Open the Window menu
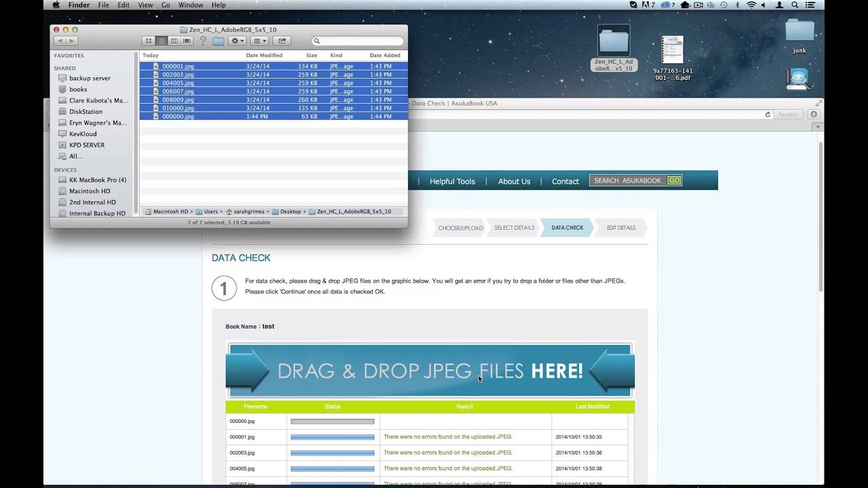 click(x=191, y=5)
